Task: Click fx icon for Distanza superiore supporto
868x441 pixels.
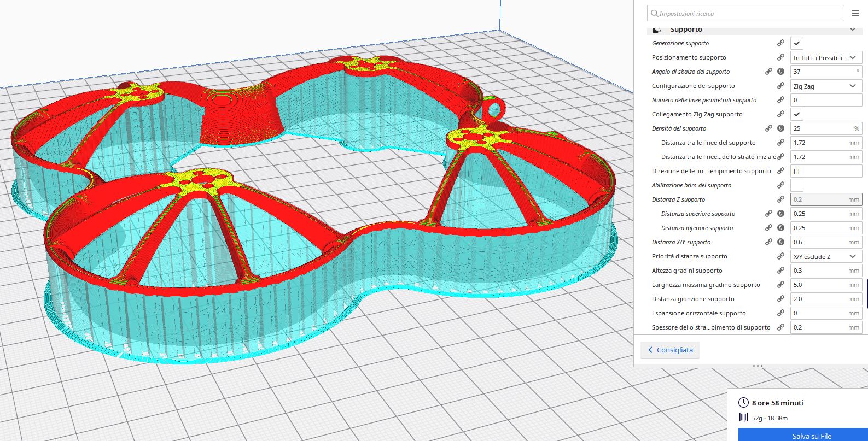Action: [781, 214]
